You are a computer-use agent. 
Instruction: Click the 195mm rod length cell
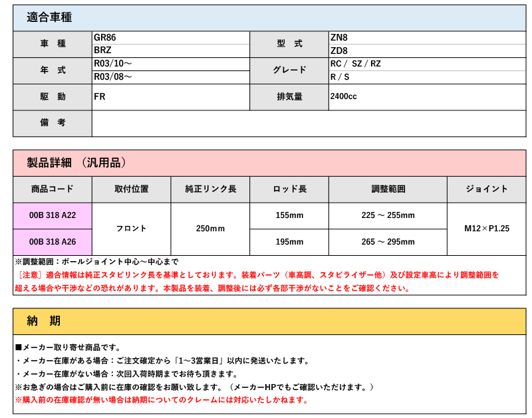coord(289,242)
